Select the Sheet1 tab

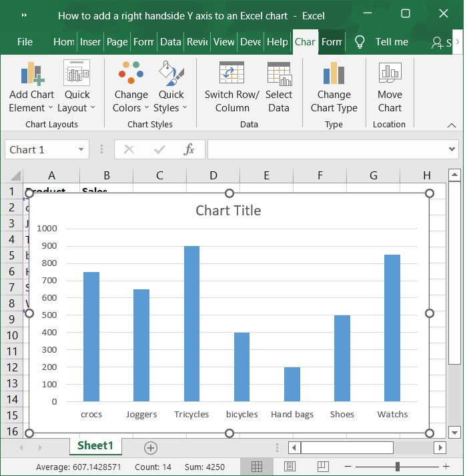(x=95, y=446)
